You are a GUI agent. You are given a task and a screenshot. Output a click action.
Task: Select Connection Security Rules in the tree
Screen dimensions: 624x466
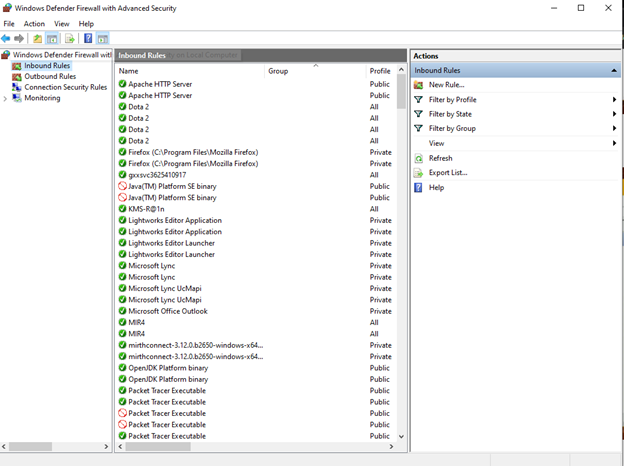pyautogui.click(x=66, y=87)
